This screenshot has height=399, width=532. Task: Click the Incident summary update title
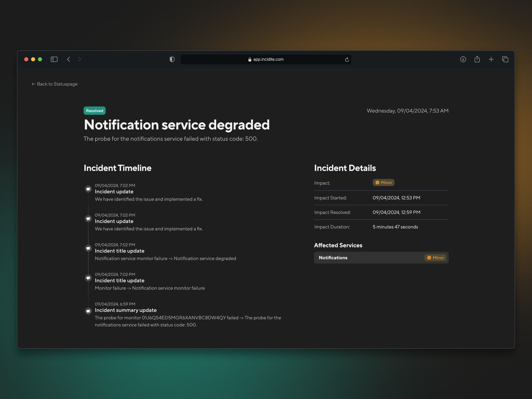126,310
